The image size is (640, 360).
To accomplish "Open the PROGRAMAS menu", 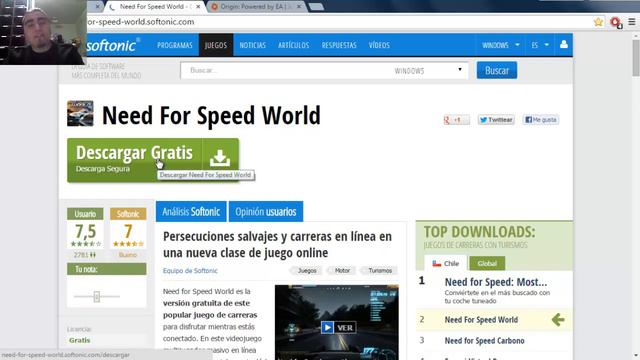I will 175,45.
